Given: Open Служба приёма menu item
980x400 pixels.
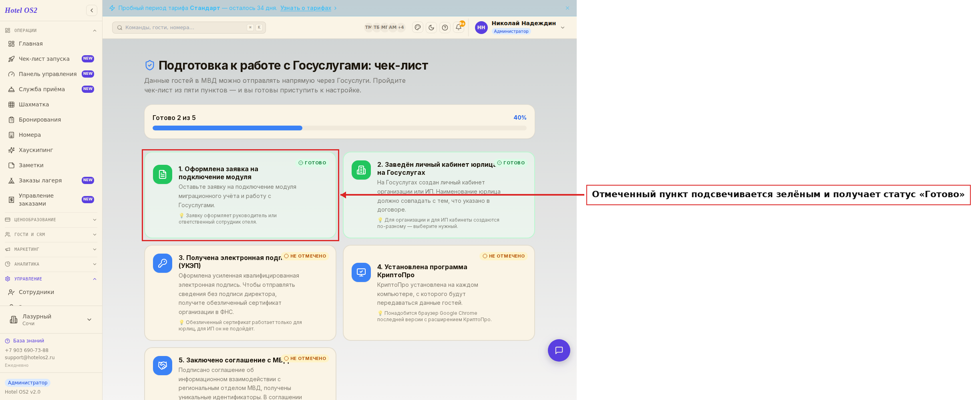Looking at the screenshot, I should pyautogui.click(x=51, y=89).
